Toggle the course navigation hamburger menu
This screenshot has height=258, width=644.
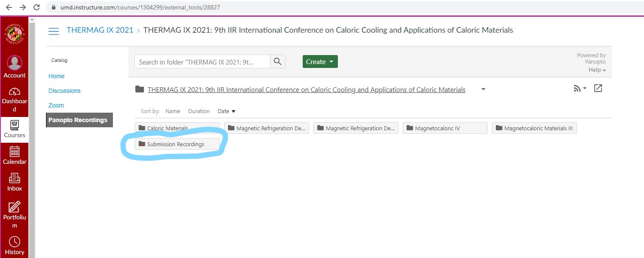coord(54,31)
